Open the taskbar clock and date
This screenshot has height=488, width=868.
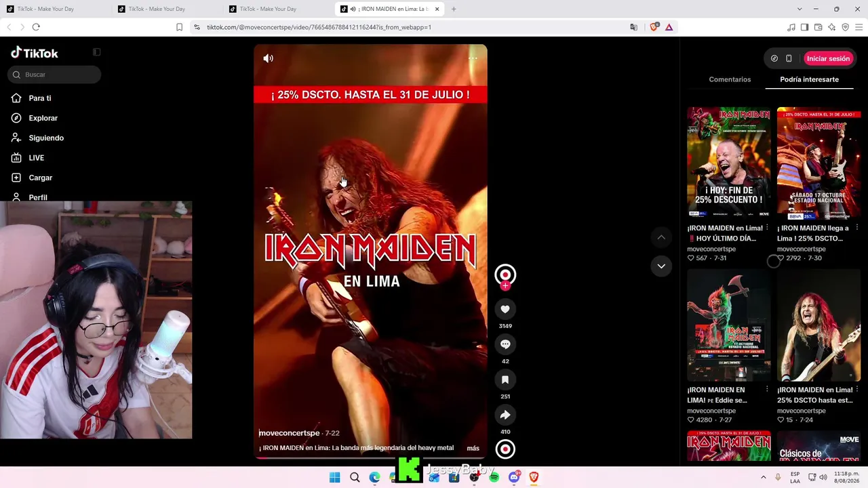846,477
